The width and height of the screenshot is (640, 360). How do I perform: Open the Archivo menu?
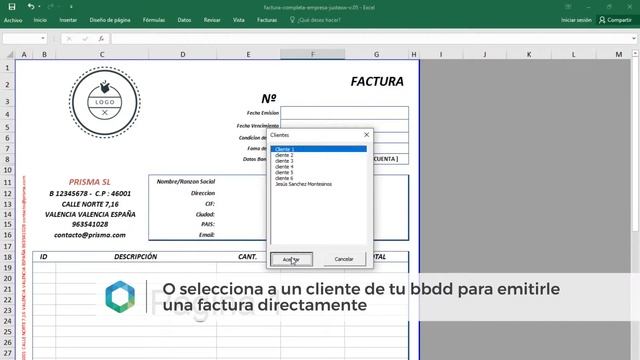13,20
